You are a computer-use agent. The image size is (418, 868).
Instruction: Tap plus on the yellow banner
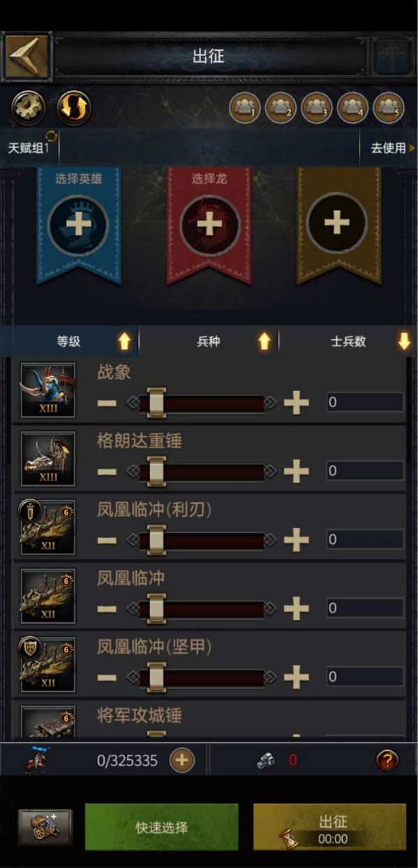337,223
